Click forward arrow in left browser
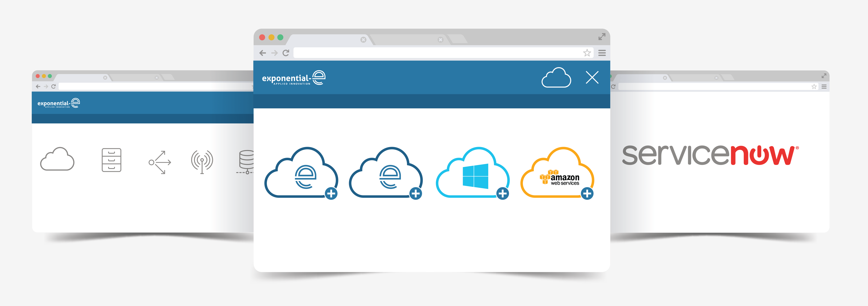Screen dimensions: 868x306 tap(46, 87)
